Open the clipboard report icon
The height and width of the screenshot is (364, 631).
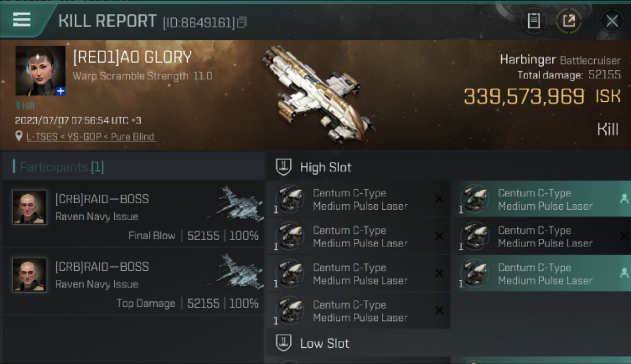click(533, 21)
